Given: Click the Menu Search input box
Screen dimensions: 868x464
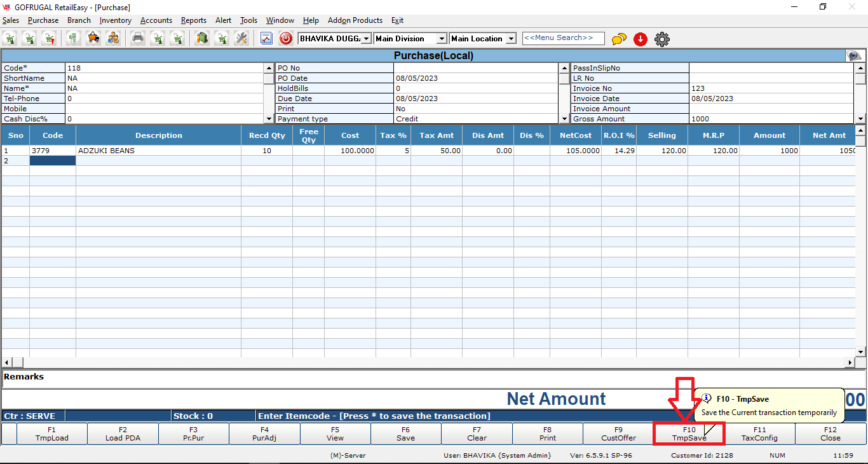Looking at the screenshot, I should (x=563, y=38).
